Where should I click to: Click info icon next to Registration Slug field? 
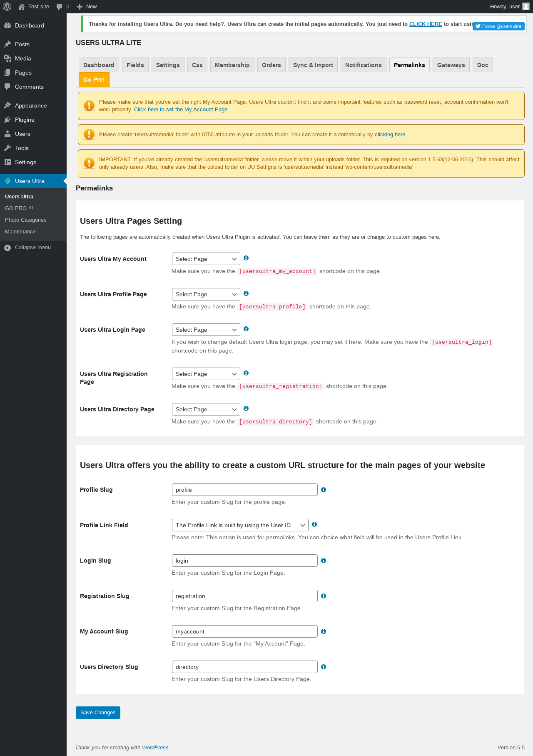[324, 596]
